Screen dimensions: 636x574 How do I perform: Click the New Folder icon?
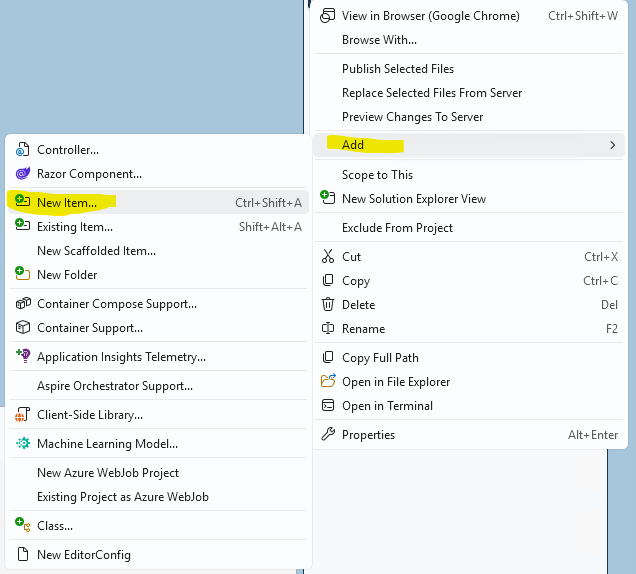click(22, 275)
